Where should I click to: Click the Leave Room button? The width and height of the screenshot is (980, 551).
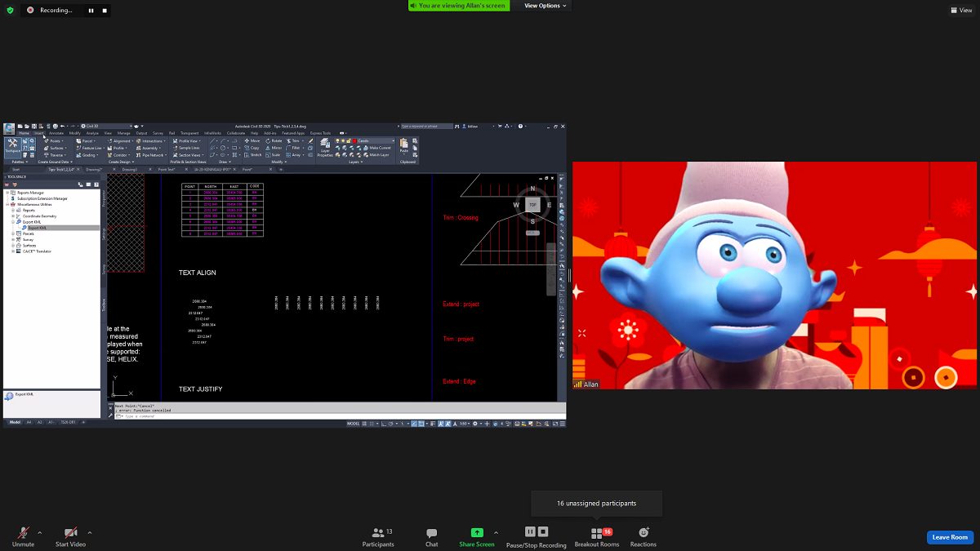[x=951, y=537]
